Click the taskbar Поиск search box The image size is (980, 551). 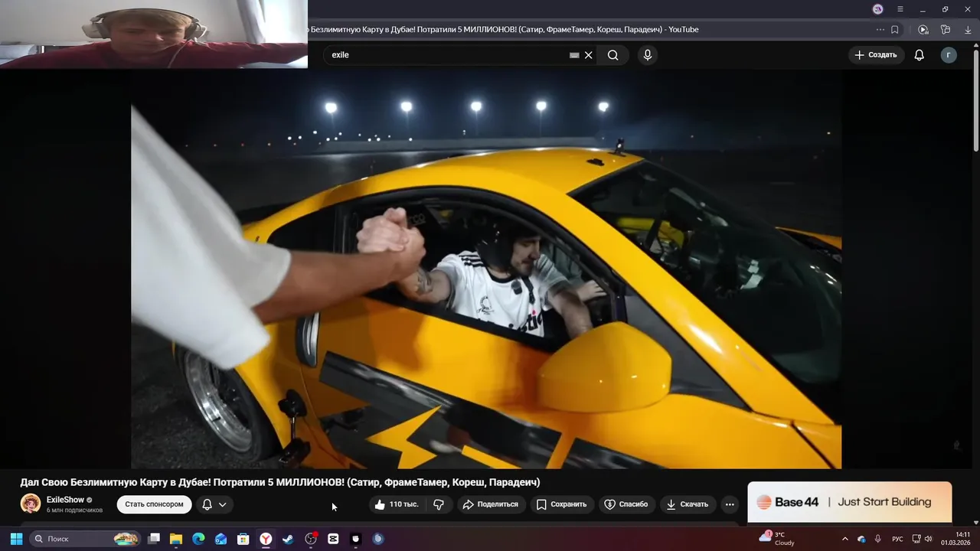click(x=85, y=539)
